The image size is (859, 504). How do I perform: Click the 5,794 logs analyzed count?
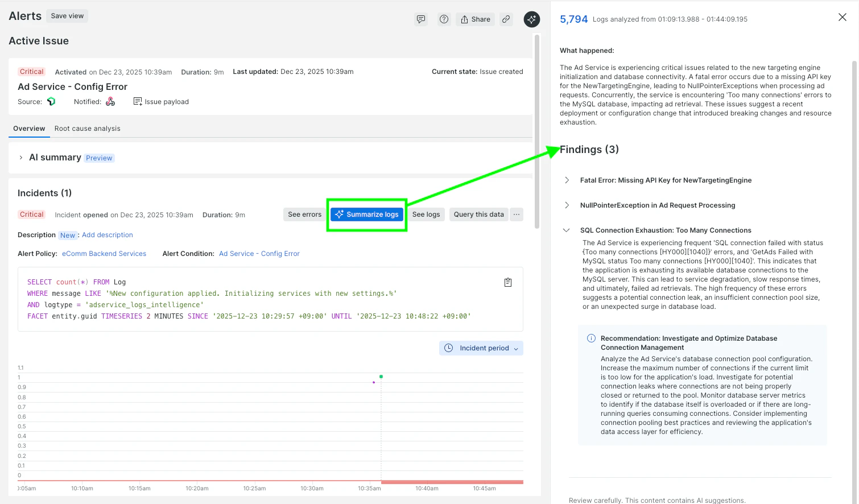pyautogui.click(x=573, y=19)
